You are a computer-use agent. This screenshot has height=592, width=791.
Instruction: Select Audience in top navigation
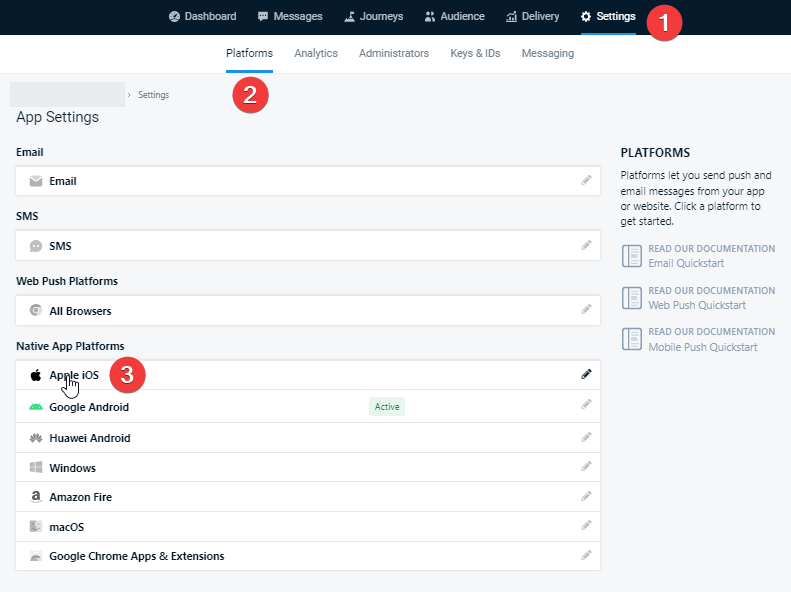click(x=455, y=16)
